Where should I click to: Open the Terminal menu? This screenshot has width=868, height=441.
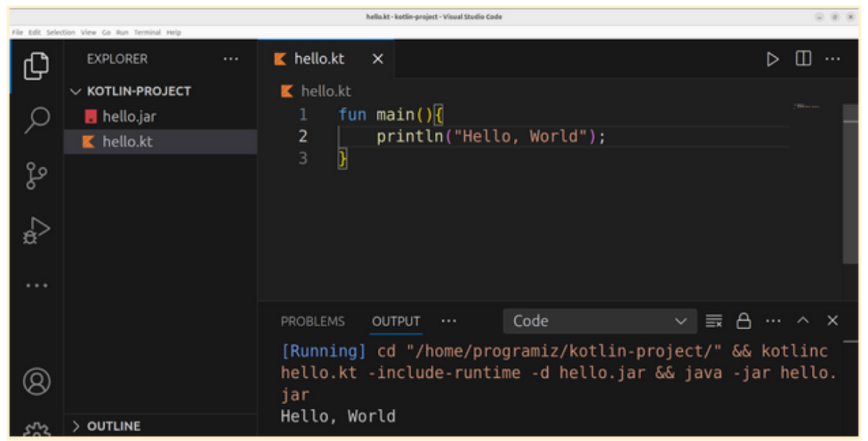point(148,32)
